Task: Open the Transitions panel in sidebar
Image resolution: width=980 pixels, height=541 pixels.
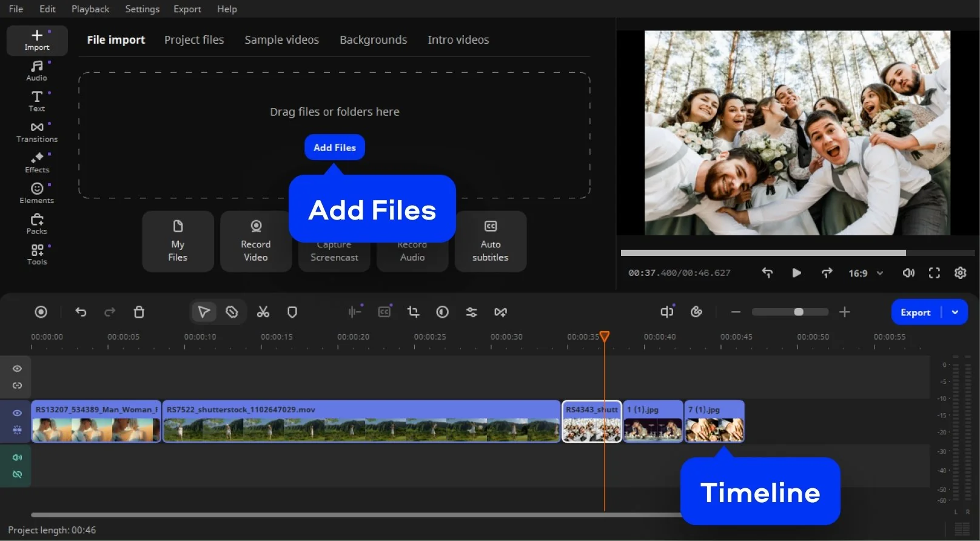Action: coord(37,132)
